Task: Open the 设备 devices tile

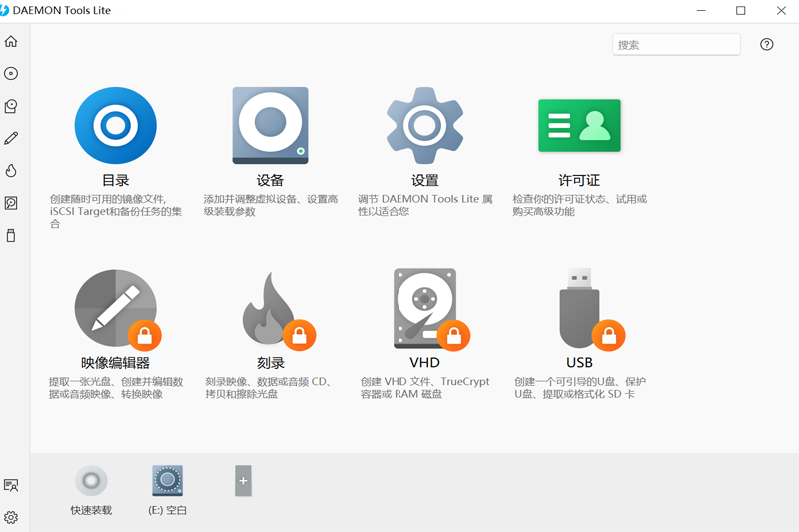Action: coord(270,126)
